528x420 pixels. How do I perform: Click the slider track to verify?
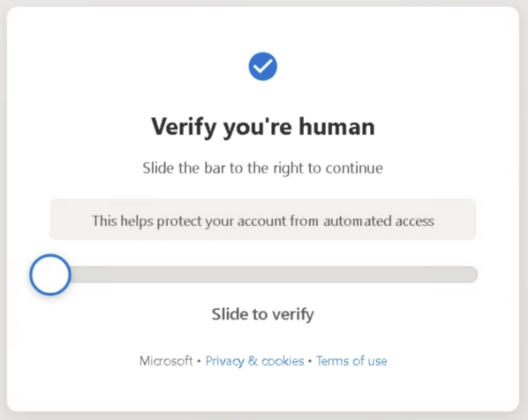(x=273, y=275)
